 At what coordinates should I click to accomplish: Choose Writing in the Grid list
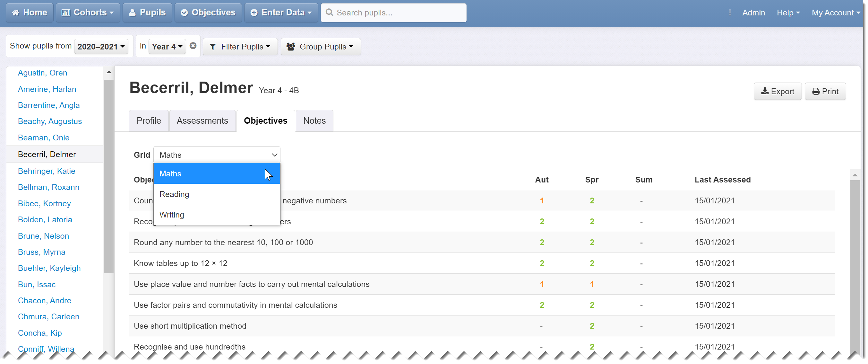(x=217, y=215)
